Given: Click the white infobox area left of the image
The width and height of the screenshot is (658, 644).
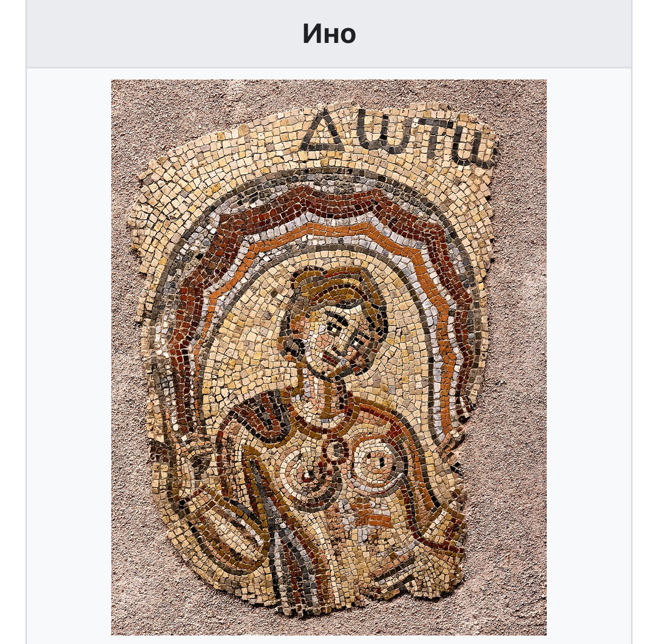Looking at the screenshot, I should (x=69, y=356).
